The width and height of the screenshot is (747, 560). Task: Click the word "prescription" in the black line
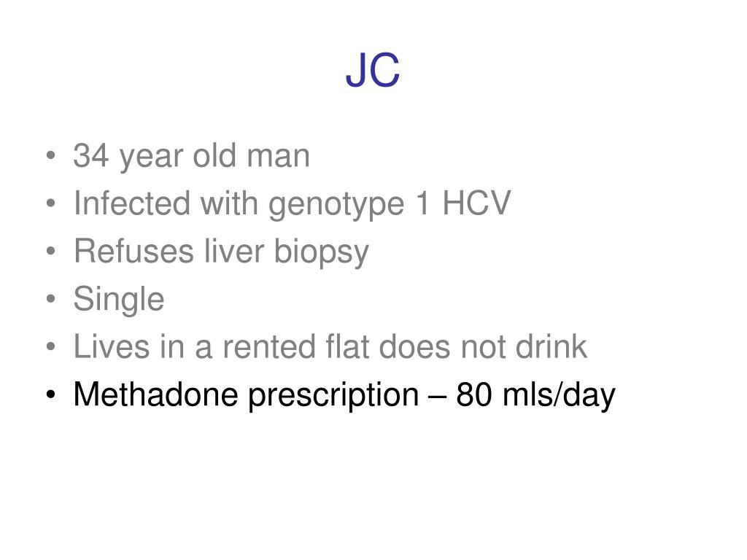coord(333,396)
